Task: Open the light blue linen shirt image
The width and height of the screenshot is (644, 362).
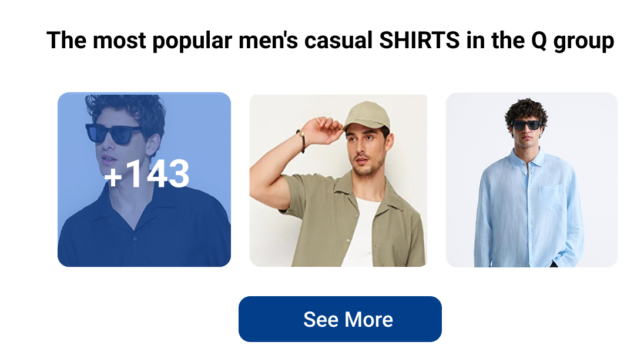Action: 532,180
